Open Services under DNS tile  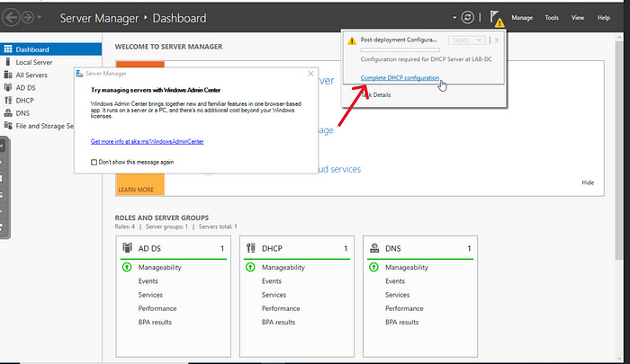pyautogui.click(x=398, y=295)
